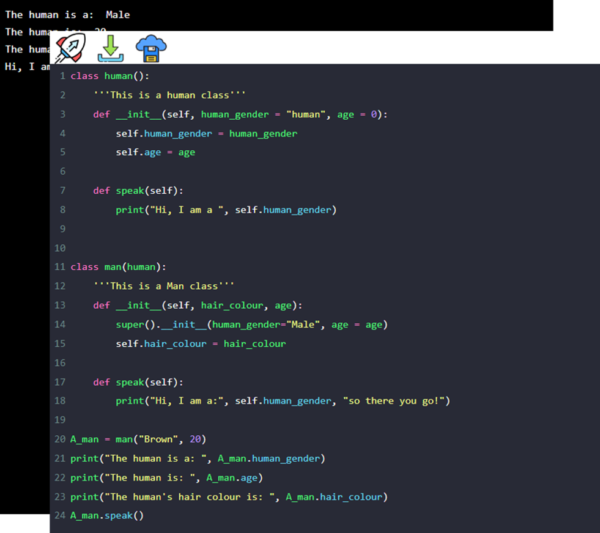
Task: Click 'A_man.speak()' on line 24
Action: tap(107, 515)
